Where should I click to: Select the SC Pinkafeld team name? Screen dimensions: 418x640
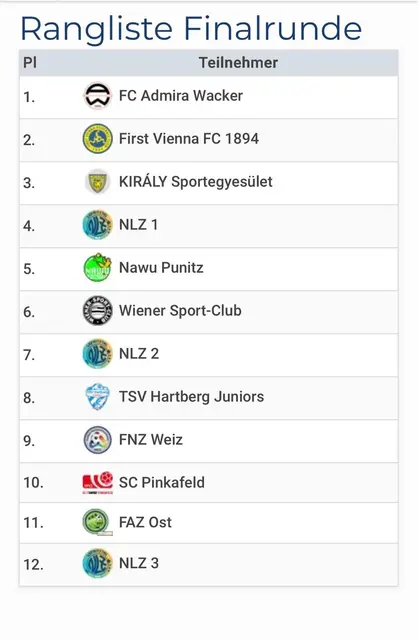click(x=162, y=482)
